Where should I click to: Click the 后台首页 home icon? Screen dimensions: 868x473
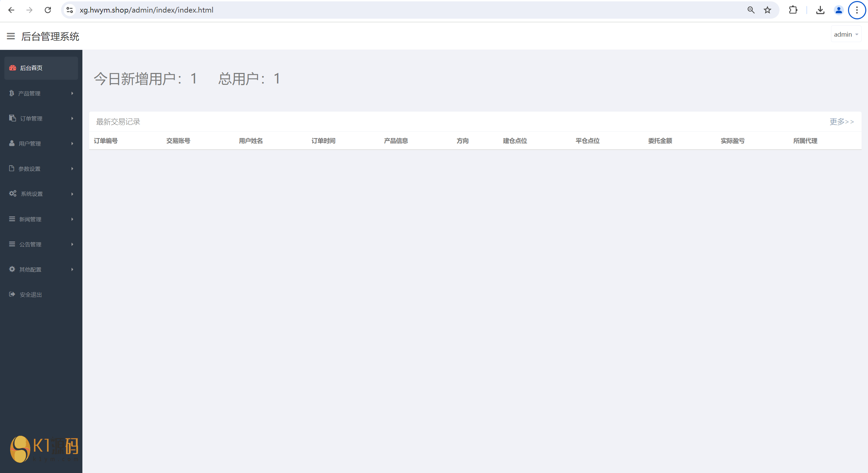click(x=12, y=68)
